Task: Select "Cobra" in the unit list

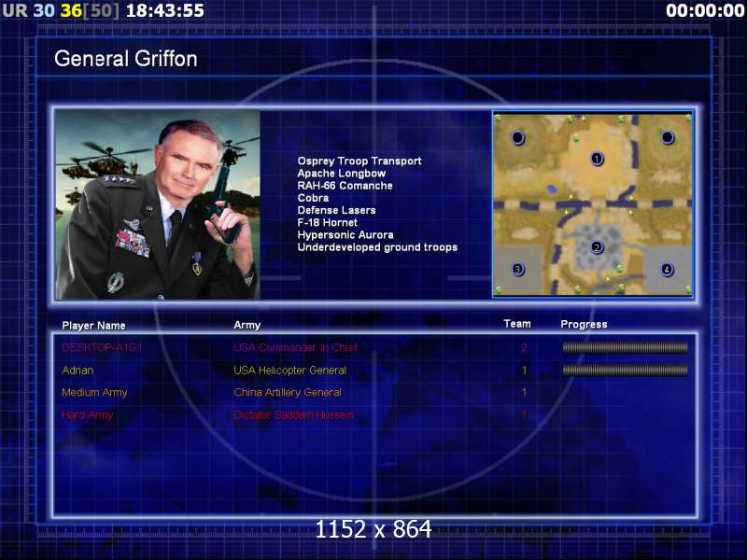Action: pos(313,198)
